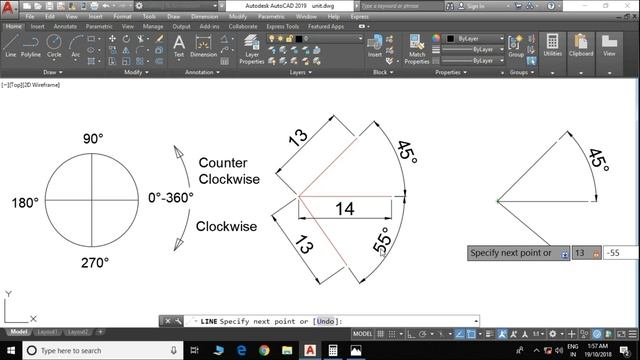The image size is (640, 360).
Task: Click the workspace gear icon in title bar
Action: (x=139, y=6)
